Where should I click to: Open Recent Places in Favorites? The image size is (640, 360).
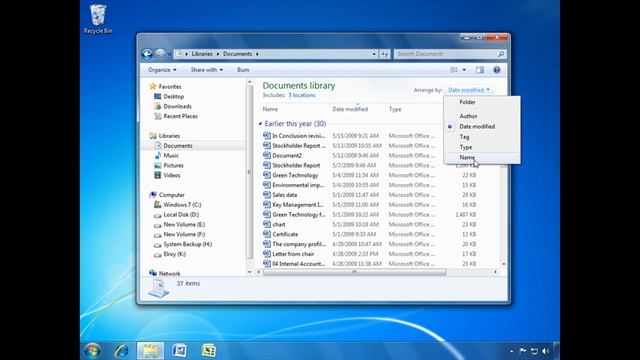tap(180, 116)
